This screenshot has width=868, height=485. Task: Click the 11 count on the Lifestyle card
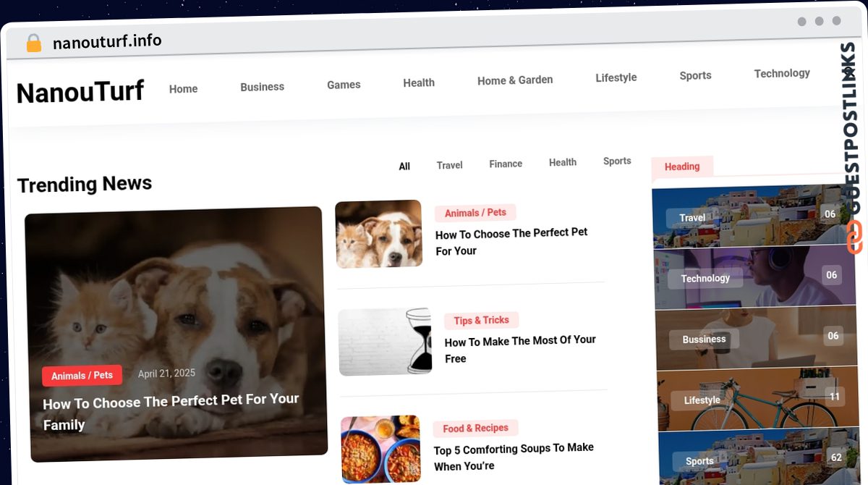tap(835, 397)
